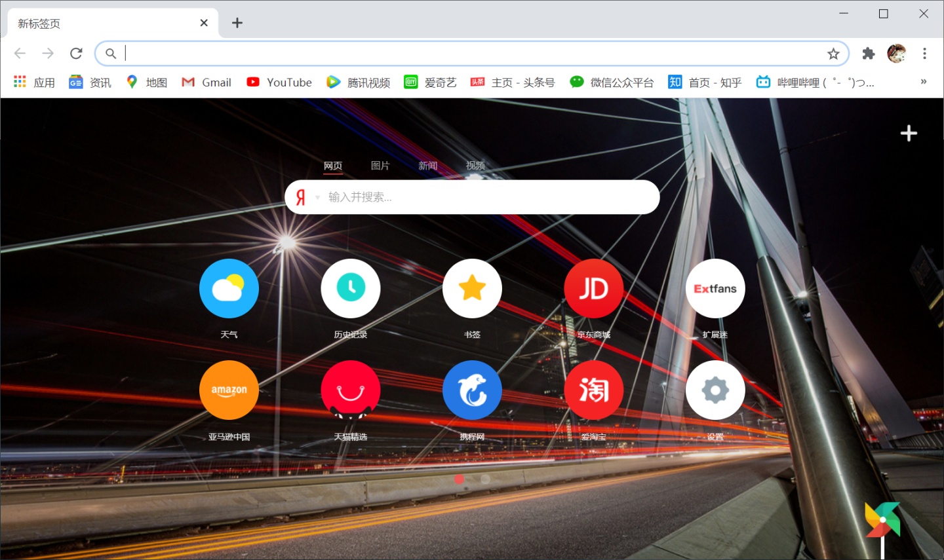Open the 首页 - 知乎 bookmark

click(x=705, y=82)
